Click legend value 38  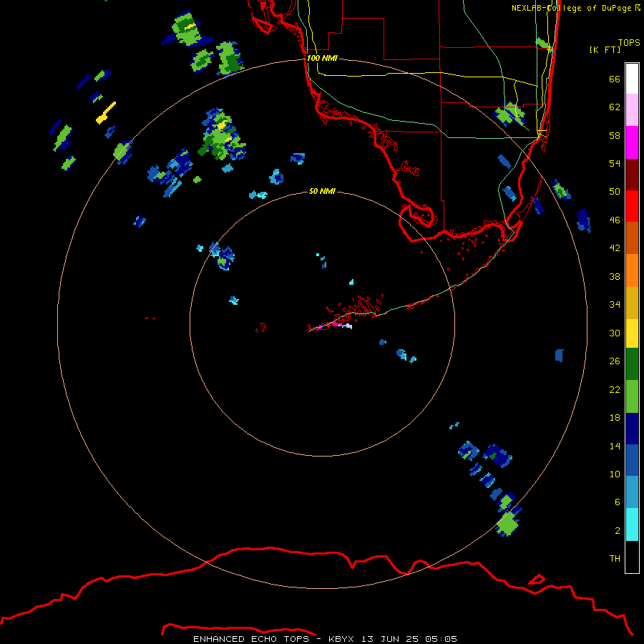[615, 276]
